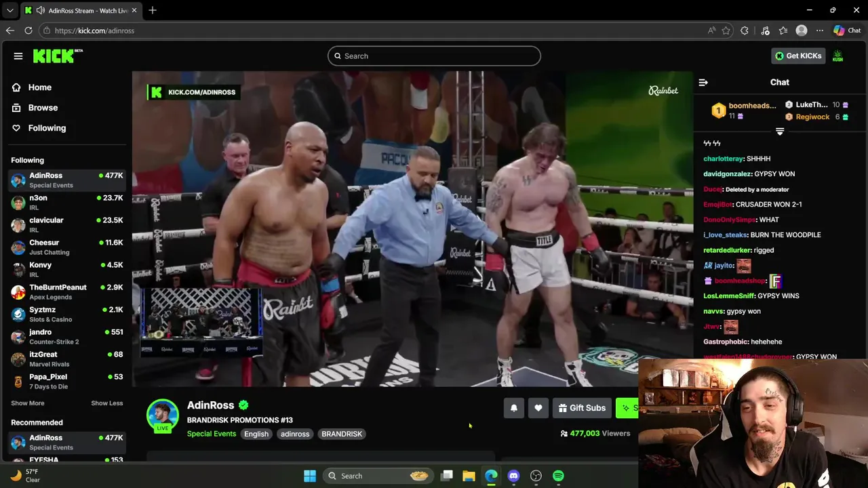Open Spotify from the taskbar

point(558,476)
